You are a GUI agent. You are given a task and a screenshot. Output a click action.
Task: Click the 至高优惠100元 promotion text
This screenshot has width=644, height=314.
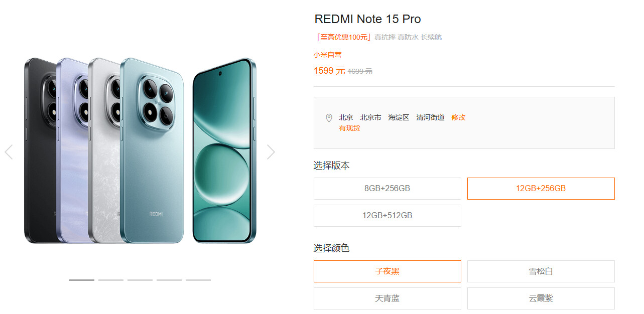(344, 37)
